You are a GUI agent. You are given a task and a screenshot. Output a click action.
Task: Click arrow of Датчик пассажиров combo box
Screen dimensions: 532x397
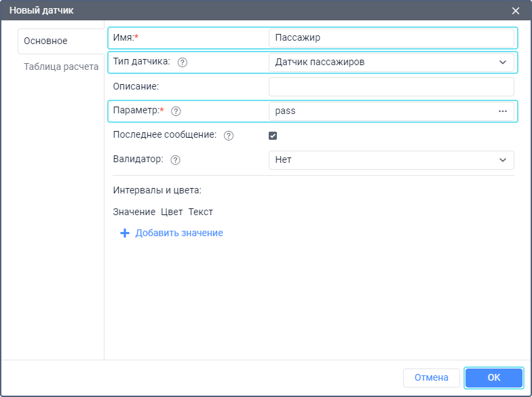503,62
